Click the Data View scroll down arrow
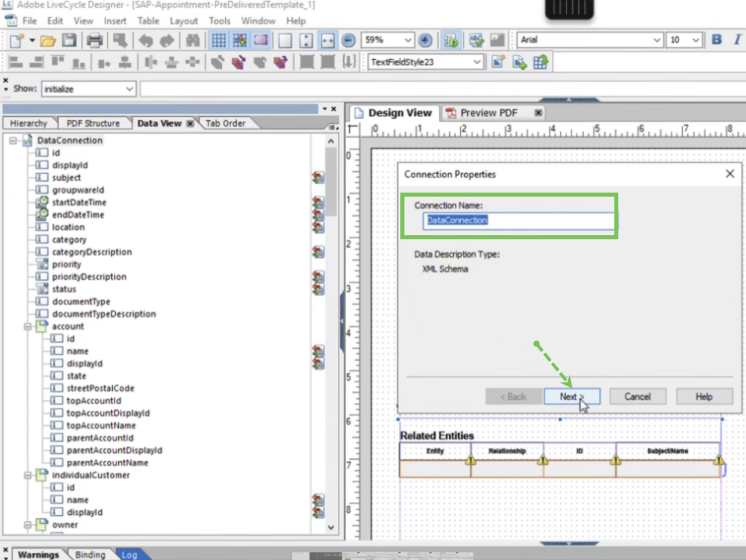Image resolution: width=746 pixels, height=560 pixels. [331, 527]
